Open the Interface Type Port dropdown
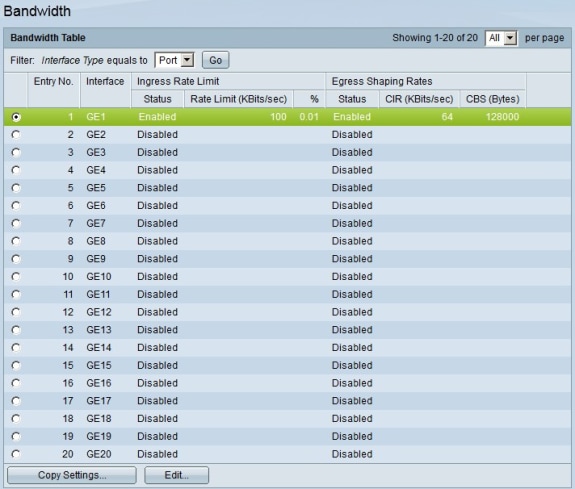 coord(175,60)
